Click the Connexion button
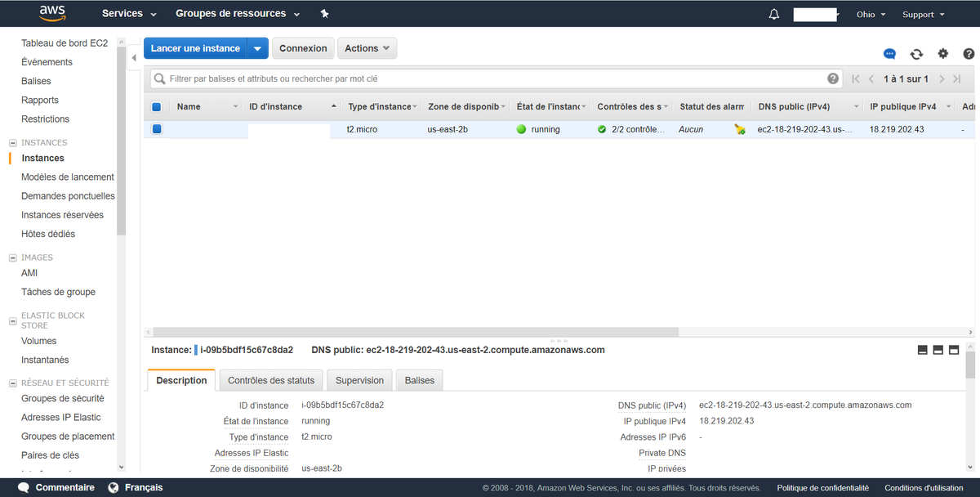This screenshot has width=980, height=497. pyautogui.click(x=303, y=48)
